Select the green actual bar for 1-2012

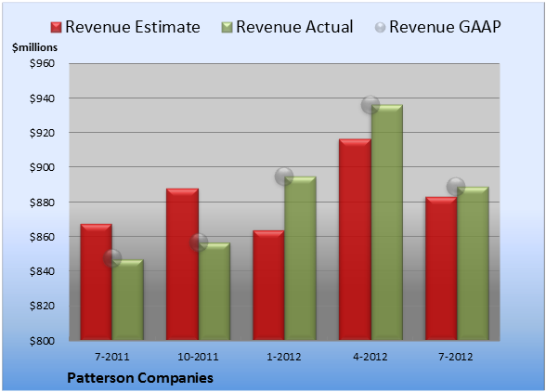(300, 258)
